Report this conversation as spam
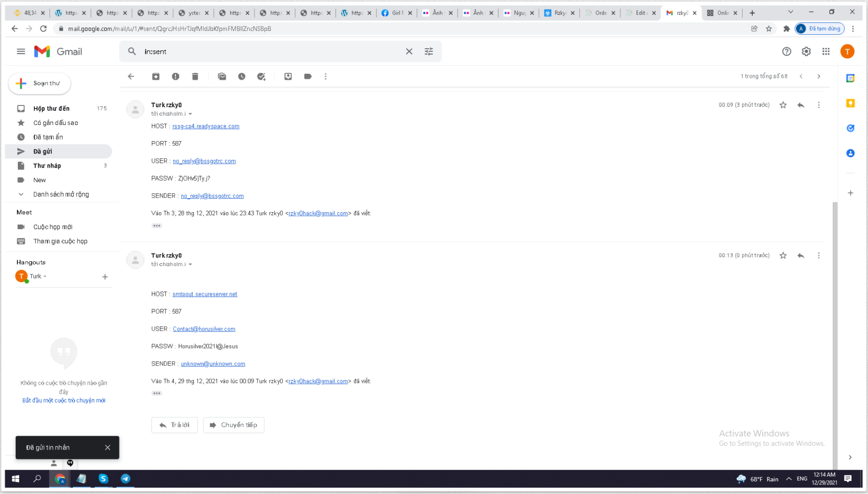The width and height of the screenshot is (868, 494). tap(175, 76)
